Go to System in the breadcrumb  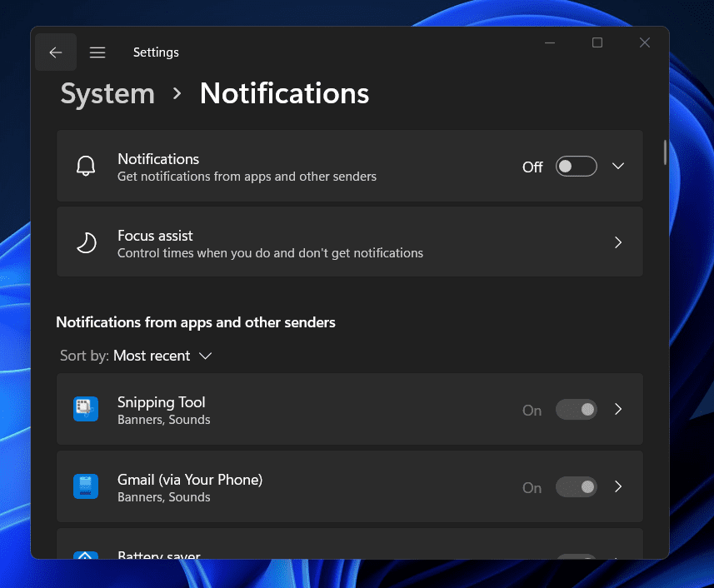(x=107, y=93)
